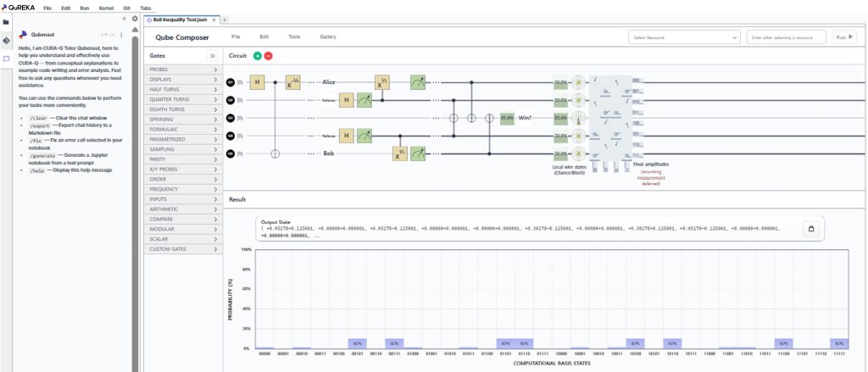
Task: Open the Select Resource dropdown
Action: pyautogui.click(x=684, y=37)
